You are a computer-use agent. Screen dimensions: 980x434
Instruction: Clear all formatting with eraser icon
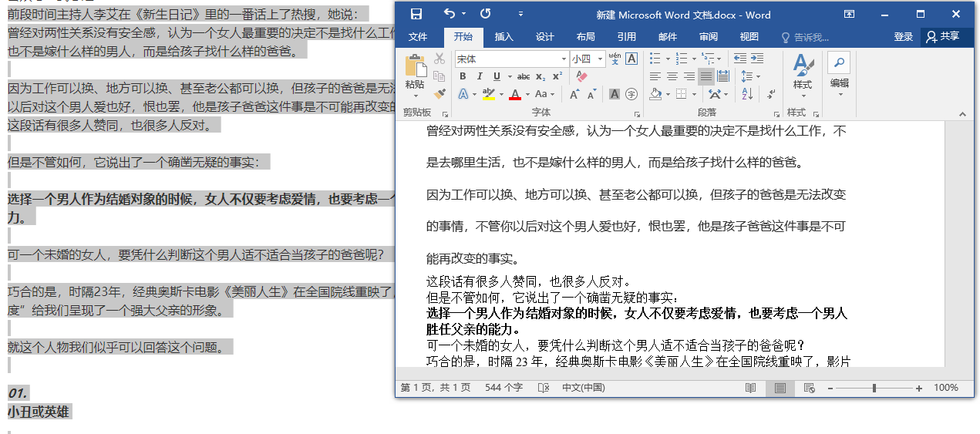coord(581,76)
